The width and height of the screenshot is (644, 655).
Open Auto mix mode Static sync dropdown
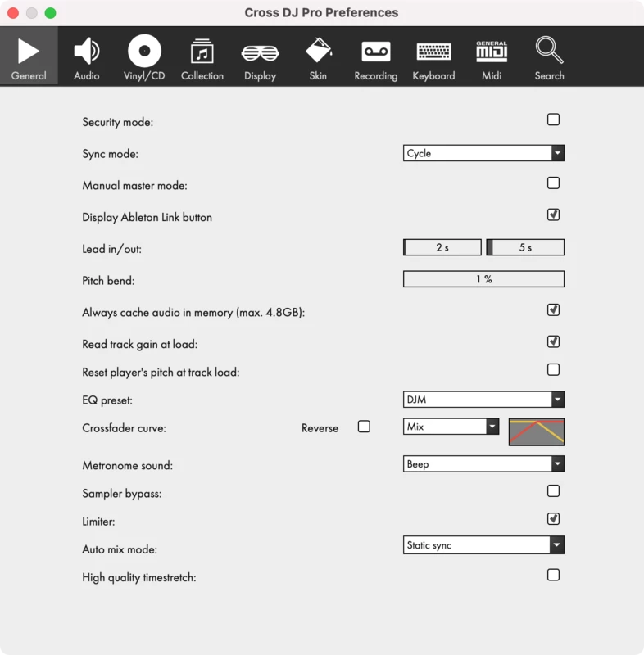coord(483,545)
